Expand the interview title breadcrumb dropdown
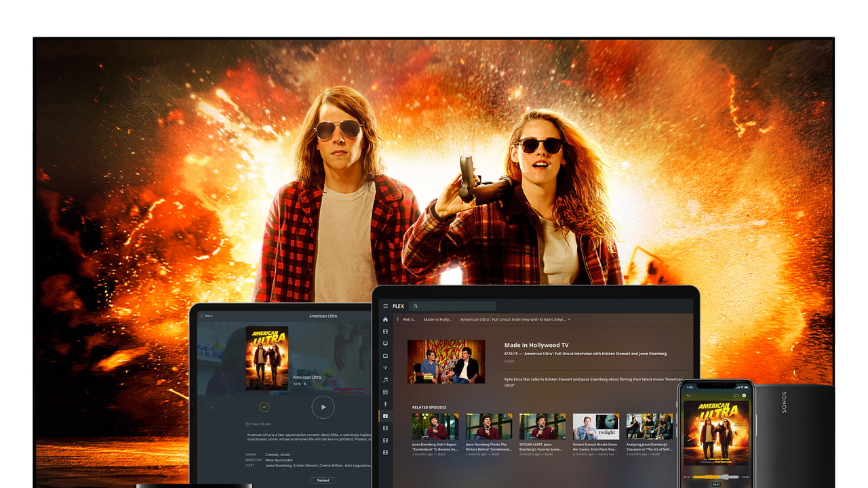 pyautogui.click(x=569, y=319)
